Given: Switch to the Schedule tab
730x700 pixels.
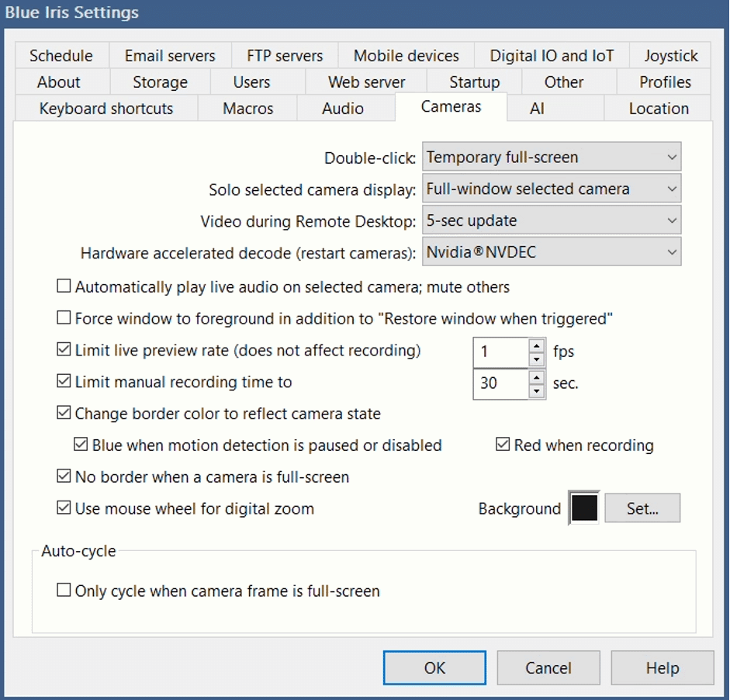Looking at the screenshot, I should click(x=61, y=55).
